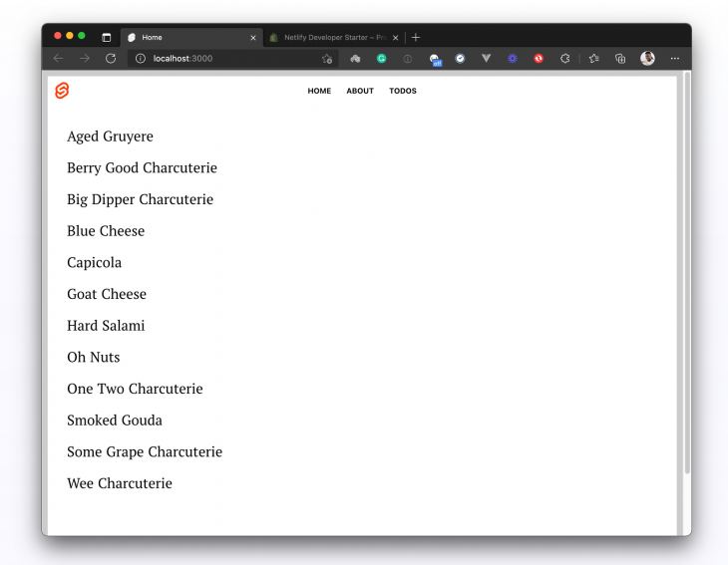Close the Home tab
The image size is (728, 565).
252,38
